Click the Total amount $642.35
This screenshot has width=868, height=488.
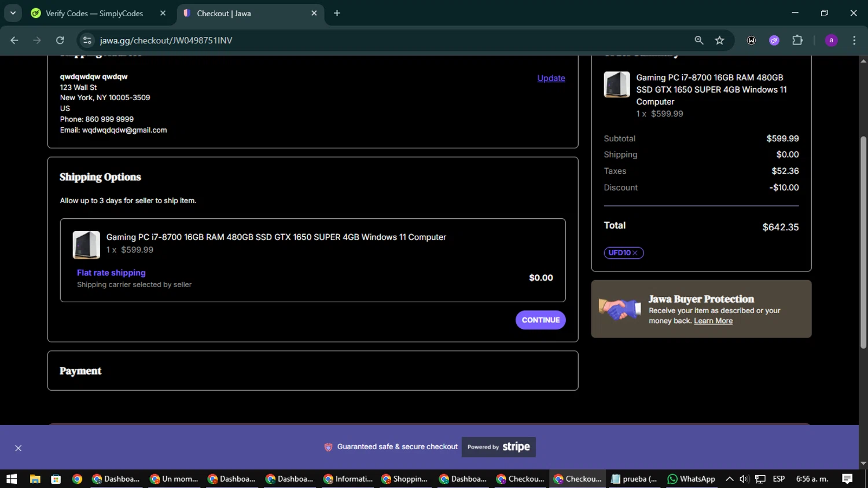click(780, 228)
